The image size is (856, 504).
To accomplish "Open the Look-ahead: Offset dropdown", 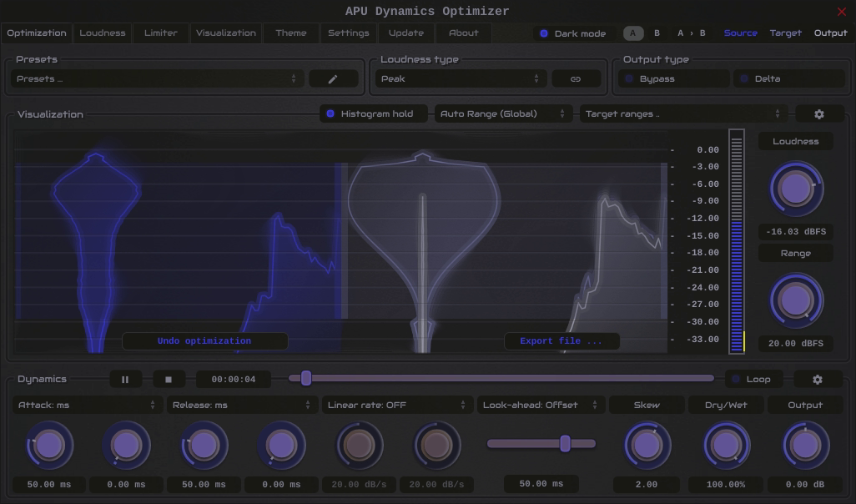I will (541, 406).
